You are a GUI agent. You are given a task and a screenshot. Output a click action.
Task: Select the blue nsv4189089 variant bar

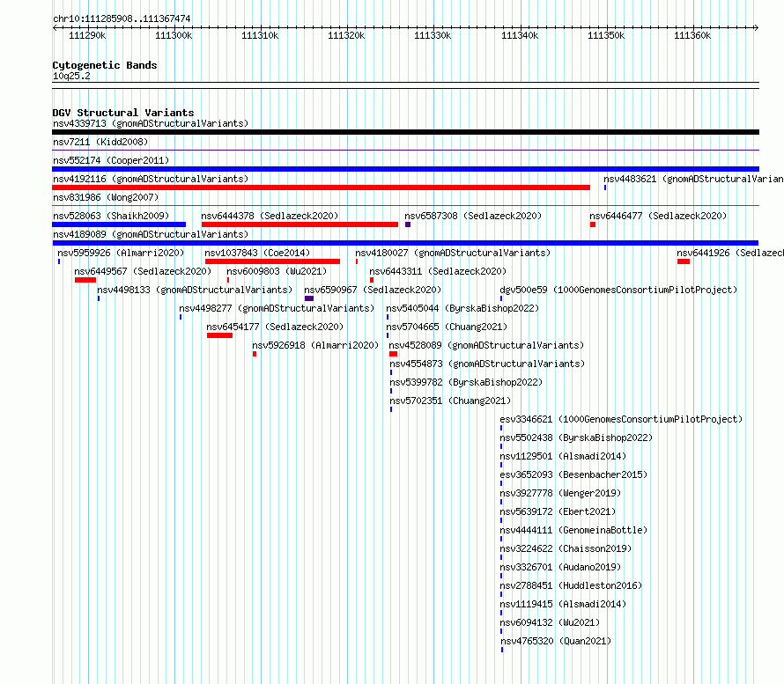tap(405, 243)
